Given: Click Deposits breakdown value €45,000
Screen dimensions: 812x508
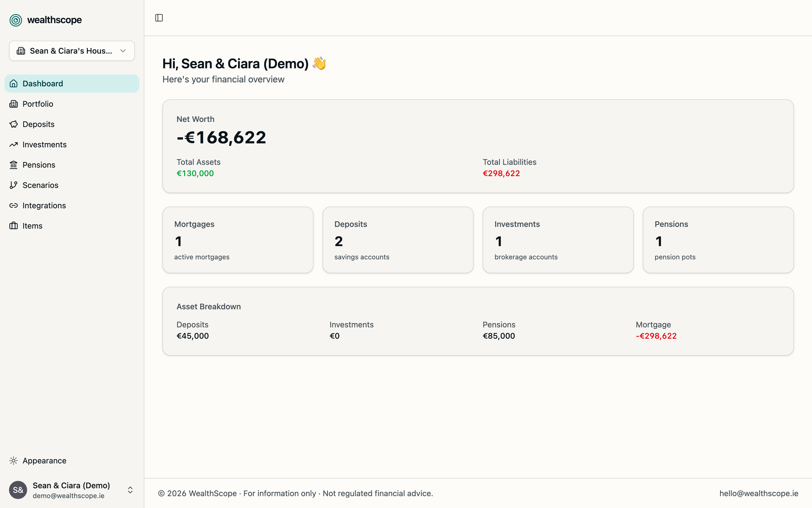Looking at the screenshot, I should pyautogui.click(x=193, y=336).
